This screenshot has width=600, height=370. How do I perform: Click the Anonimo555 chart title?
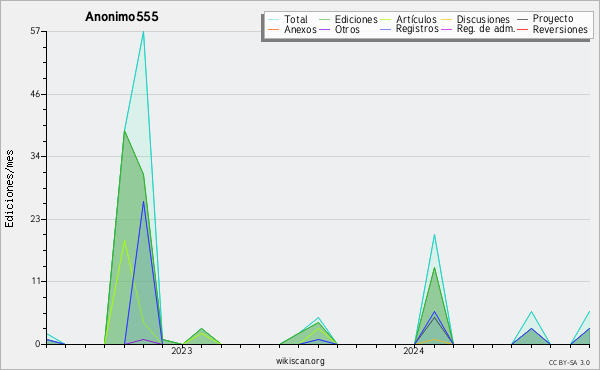point(122,17)
